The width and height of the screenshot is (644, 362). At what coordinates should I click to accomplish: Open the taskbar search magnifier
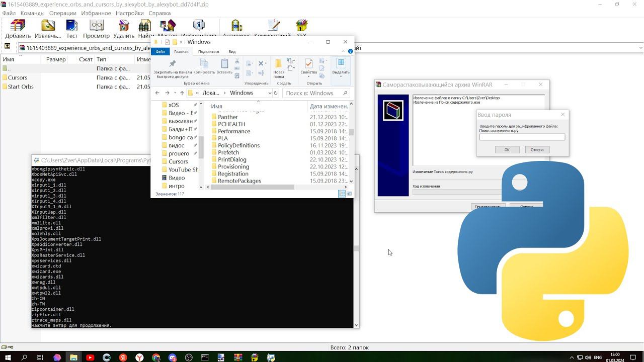24,357
